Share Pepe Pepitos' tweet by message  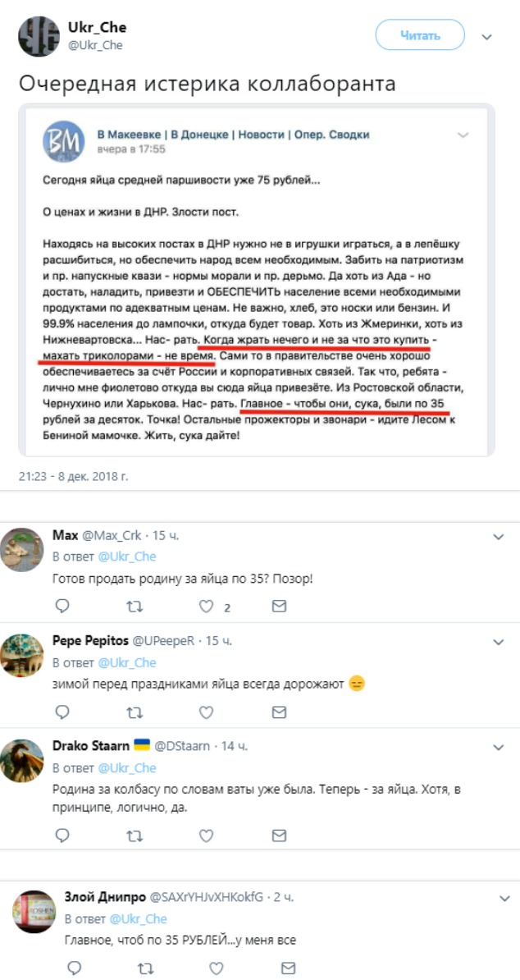pyautogui.click(x=280, y=712)
